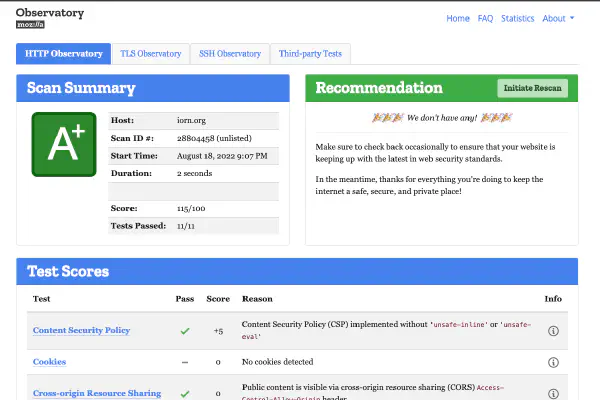Image resolution: width=600 pixels, height=400 pixels.
Task: Click the Score column header
Action: click(218, 299)
